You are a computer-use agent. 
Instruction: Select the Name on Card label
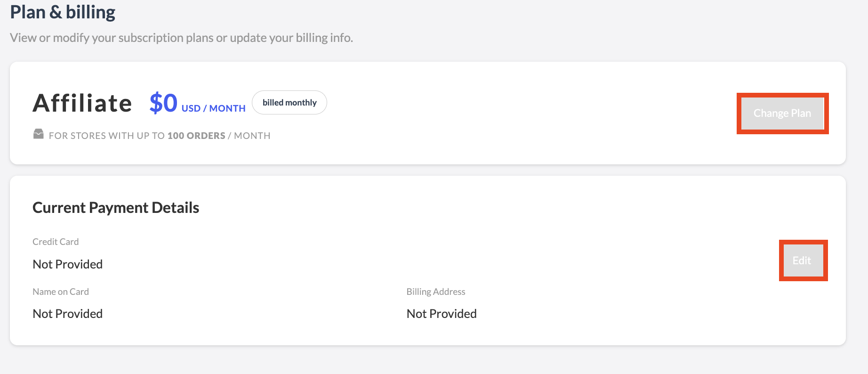click(x=60, y=292)
